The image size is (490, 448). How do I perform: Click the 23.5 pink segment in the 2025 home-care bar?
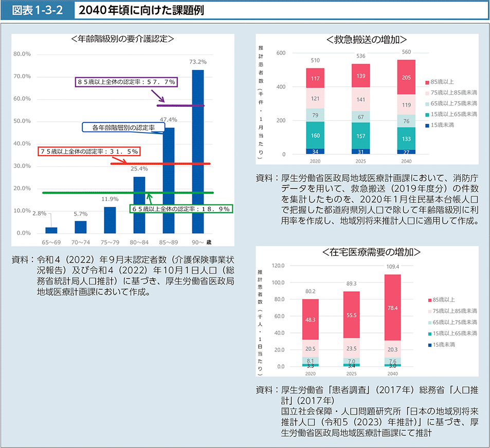tap(351, 348)
